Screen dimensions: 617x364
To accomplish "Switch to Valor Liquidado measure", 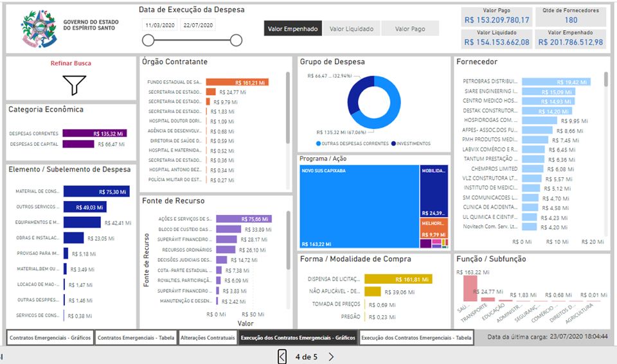I will pyautogui.click(x=351, y=28).
